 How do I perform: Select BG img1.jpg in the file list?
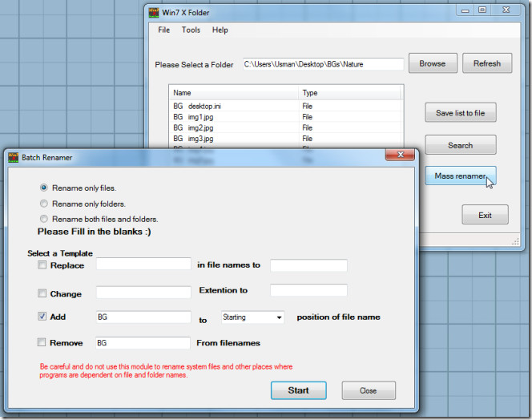(286, 117)
